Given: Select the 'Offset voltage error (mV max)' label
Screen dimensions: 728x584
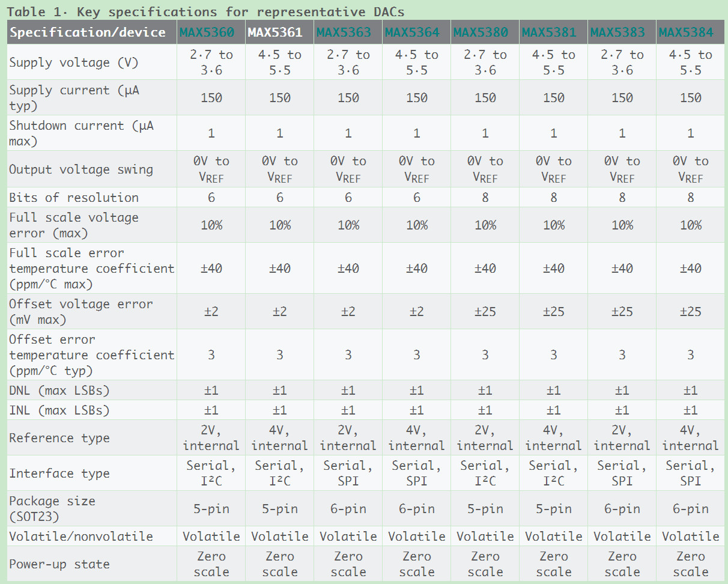Looking at the screenshot, I should 81,311.
